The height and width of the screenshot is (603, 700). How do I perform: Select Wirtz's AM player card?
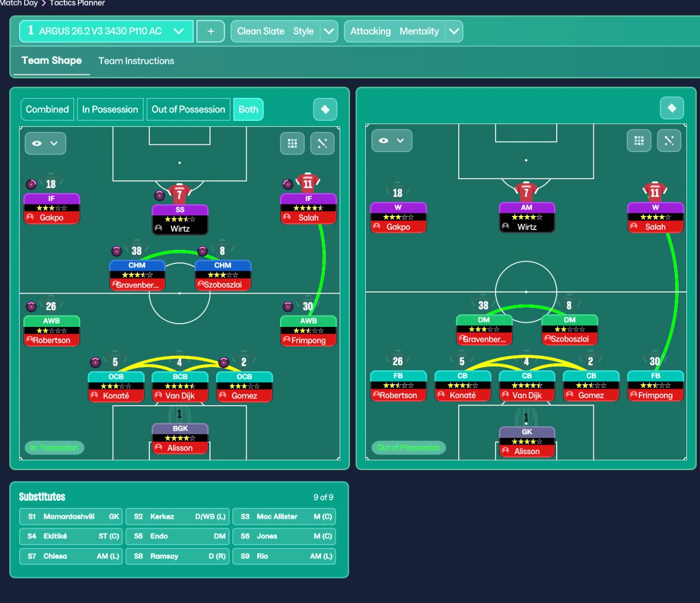click(527, 218)
